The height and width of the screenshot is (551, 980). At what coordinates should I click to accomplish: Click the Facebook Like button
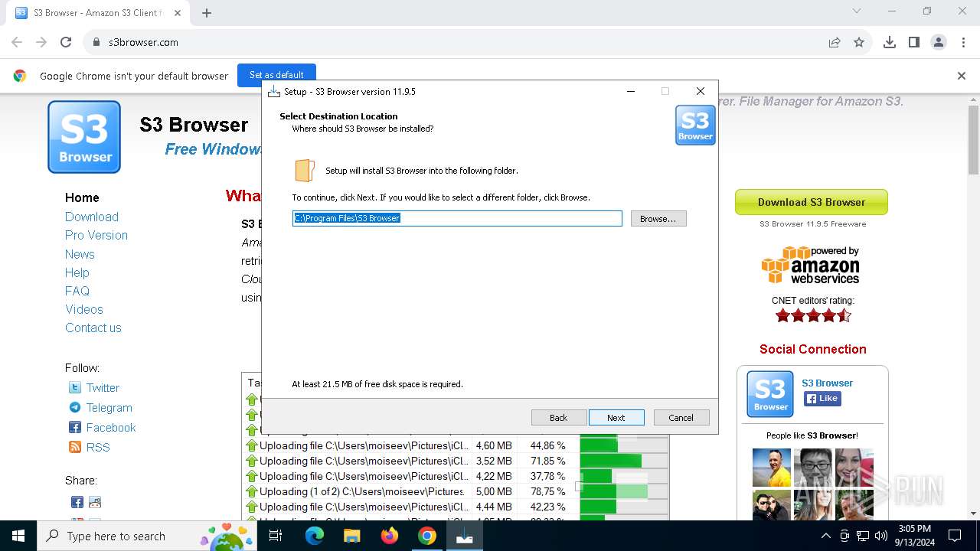coord(822,399)
